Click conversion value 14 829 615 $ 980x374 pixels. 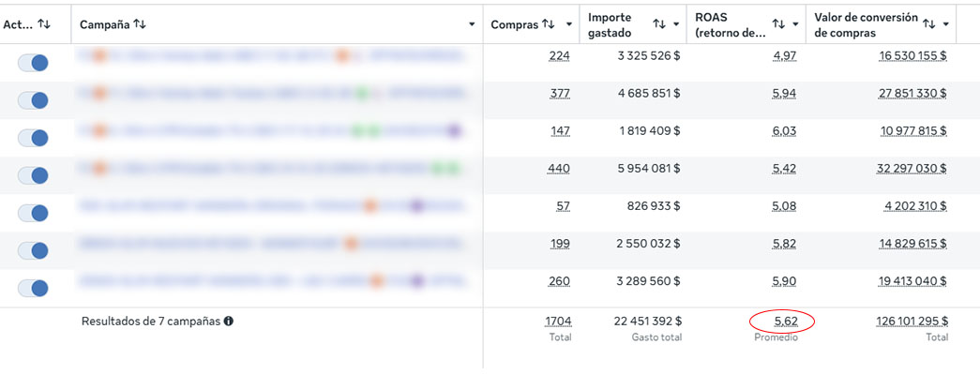(x=912, y=244)
